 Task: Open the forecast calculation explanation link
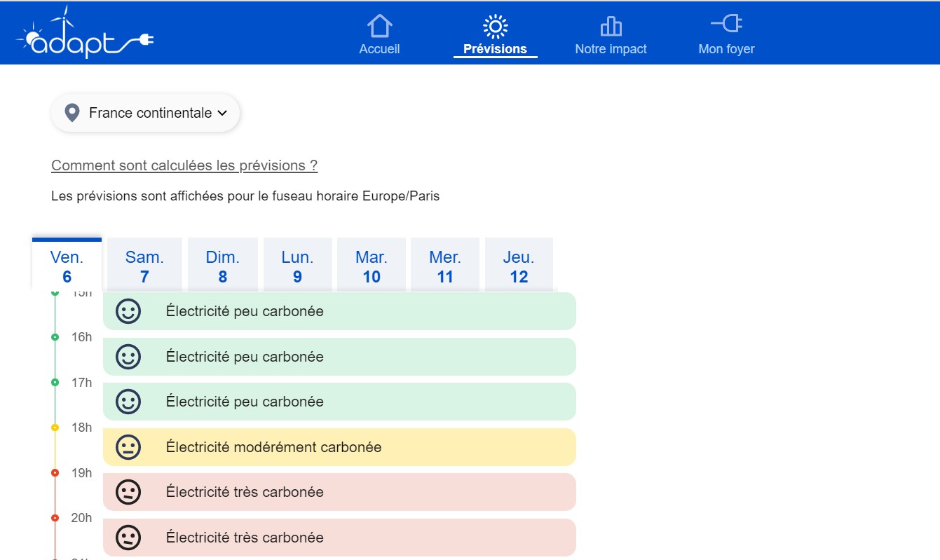pos(184,165)
